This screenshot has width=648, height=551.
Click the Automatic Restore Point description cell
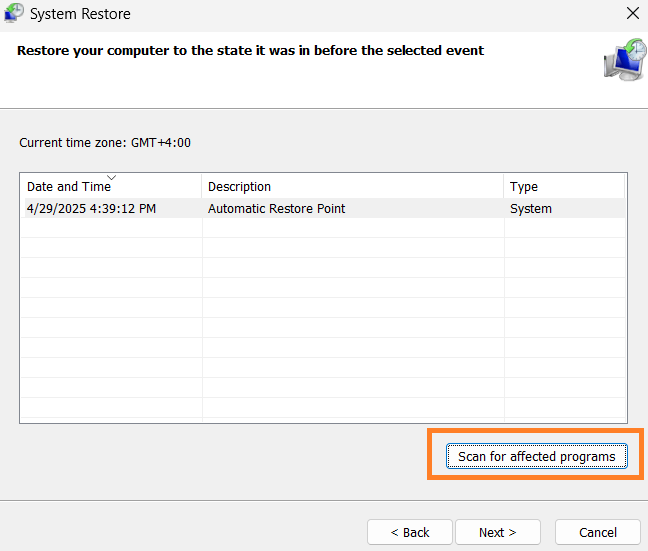(x=276, y=209)
